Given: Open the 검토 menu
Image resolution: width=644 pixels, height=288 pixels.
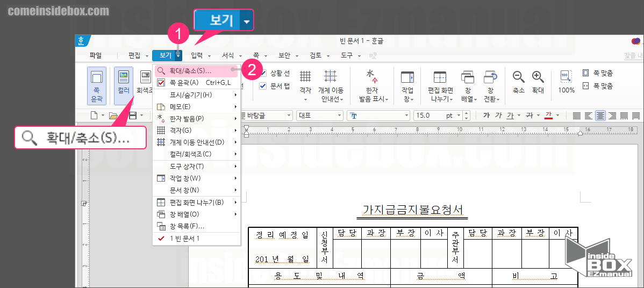Looking at the screenshot, I should [316, 55].
